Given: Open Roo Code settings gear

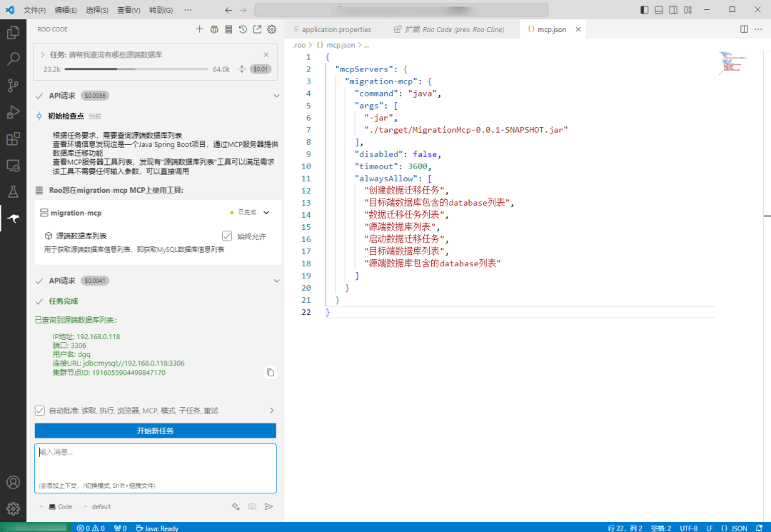Looking at the screenshot, I should [272, 29].
